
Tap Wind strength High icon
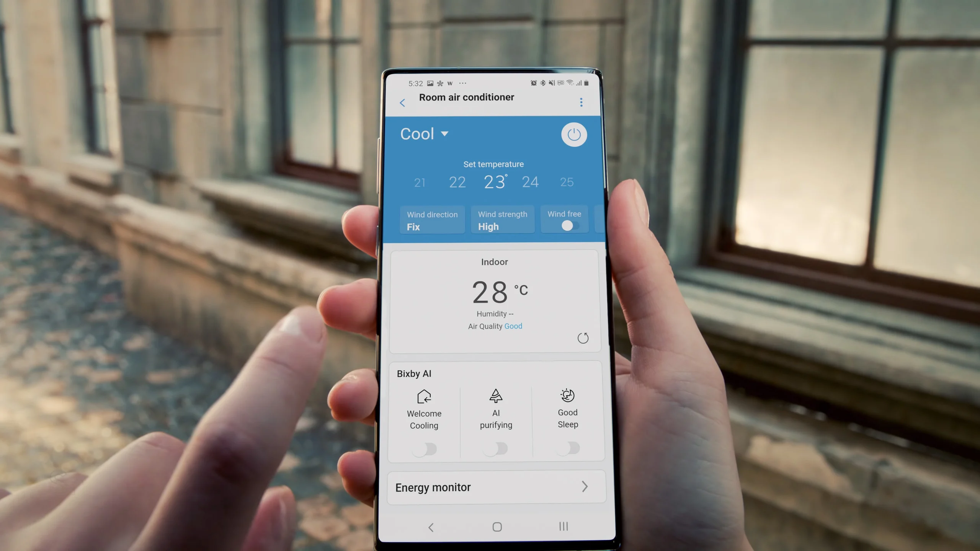(x=503, y=221)
